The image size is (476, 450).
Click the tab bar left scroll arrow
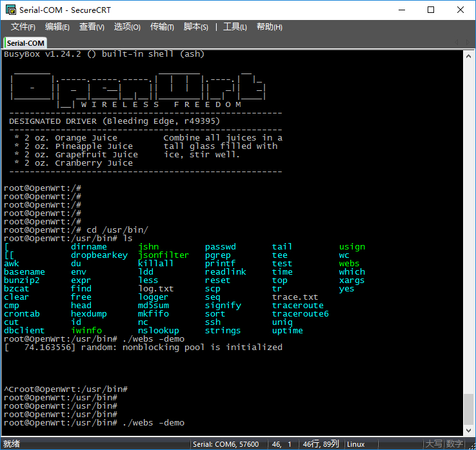[458, 43]
